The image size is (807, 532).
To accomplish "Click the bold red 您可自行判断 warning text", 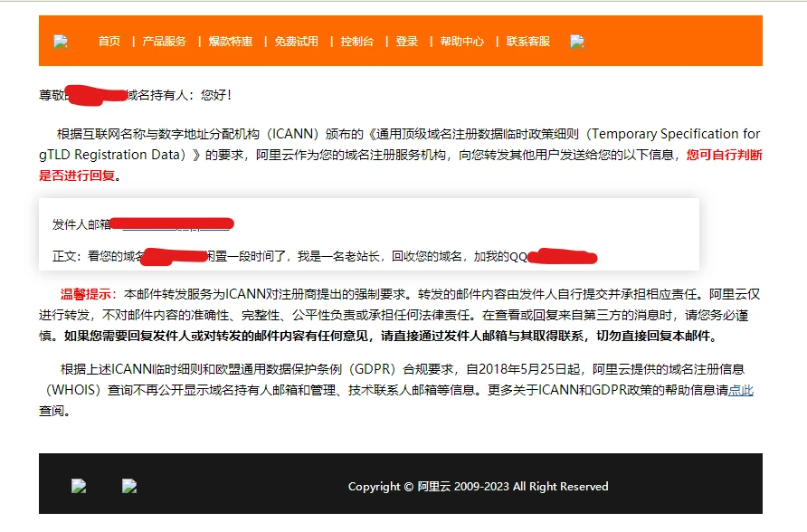I will (x=724, y=155).
